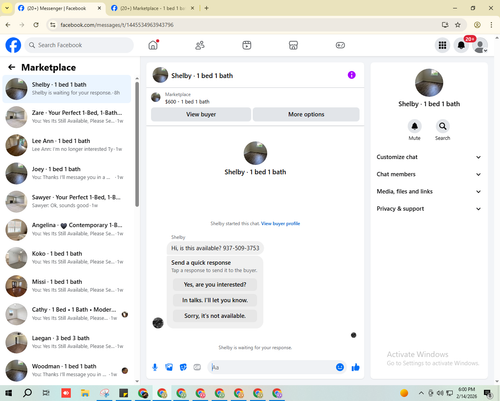Switch to the Marketplace - 1 bed browser tab
The width and height of the screenshot is (500, 401).
(x=153, y=8)
